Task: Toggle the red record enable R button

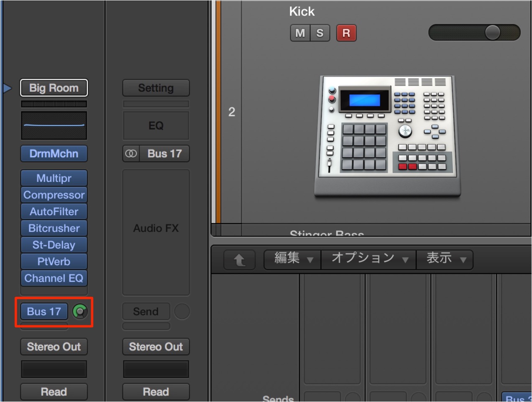Action: (x=346, y=33)
